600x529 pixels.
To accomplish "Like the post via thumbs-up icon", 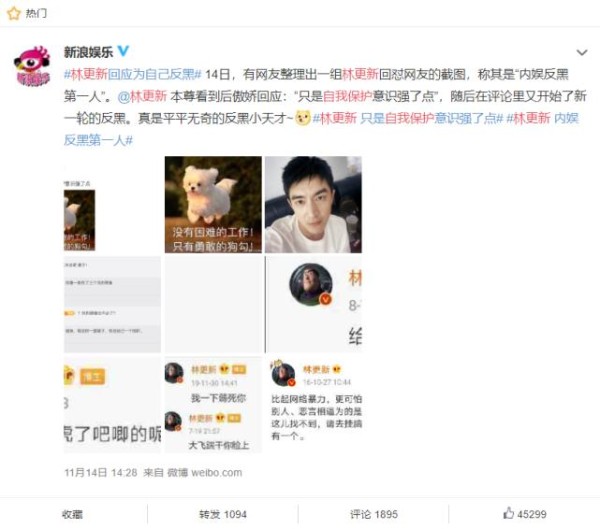I will [x=508, y=513].
